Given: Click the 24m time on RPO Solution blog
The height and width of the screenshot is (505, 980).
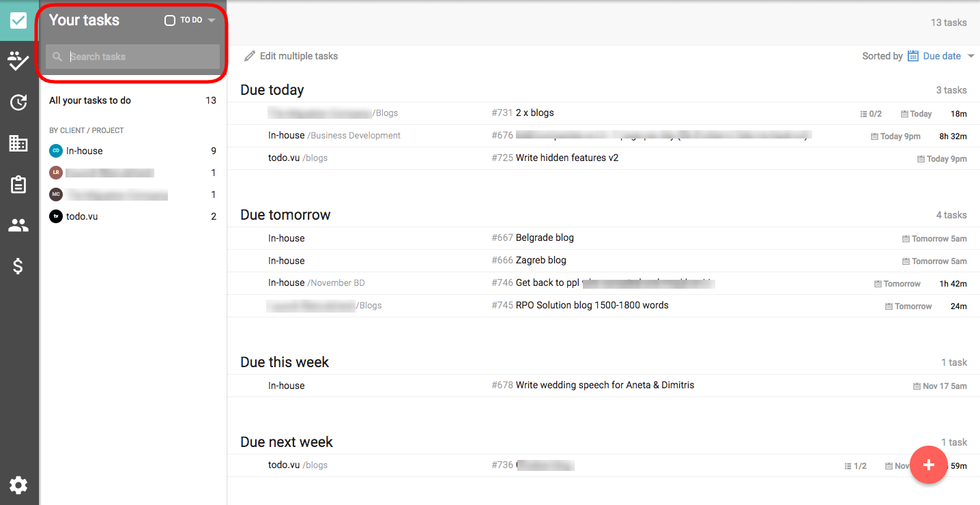Looking at the screenshot, I should pos(958,306).
